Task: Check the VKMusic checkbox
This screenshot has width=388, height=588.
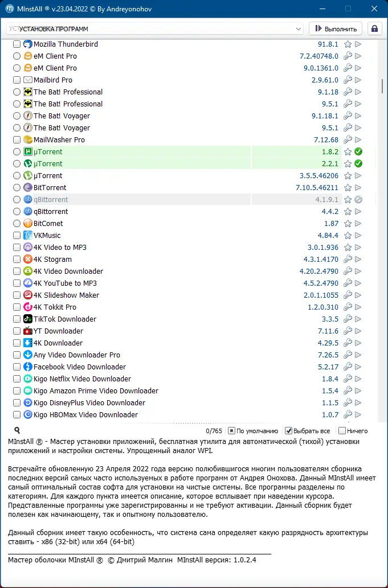Action: [x=17, y=236]
